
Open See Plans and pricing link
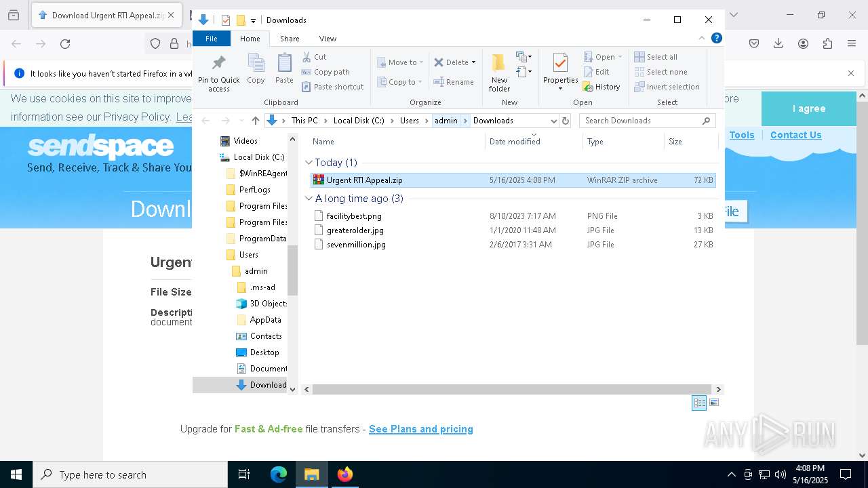pyautogui.click(x=421, y=429)
